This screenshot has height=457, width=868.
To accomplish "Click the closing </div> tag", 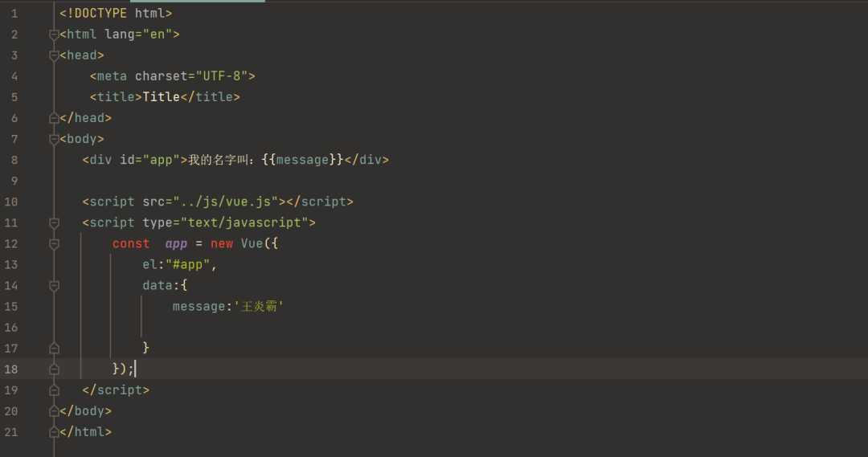I will [x=366, y=160].
